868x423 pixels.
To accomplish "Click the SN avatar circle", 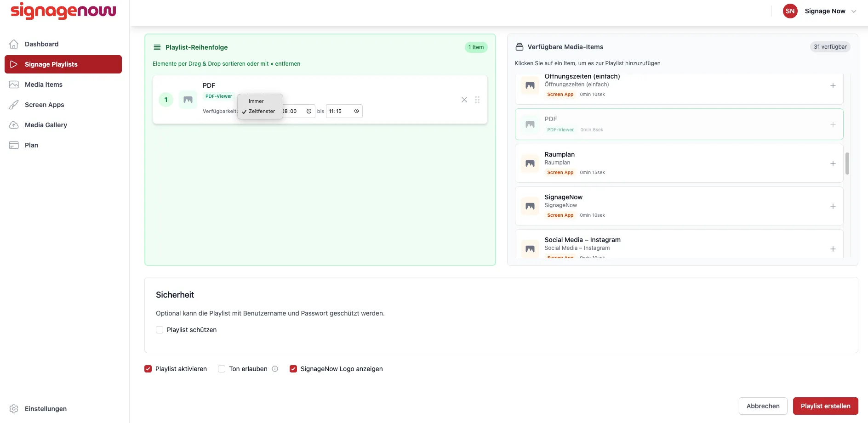I will point(790,11).
